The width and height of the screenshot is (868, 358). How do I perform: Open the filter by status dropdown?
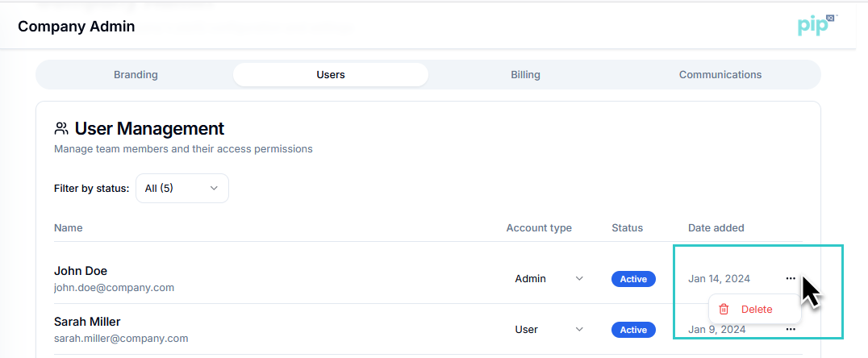[182, 188]
